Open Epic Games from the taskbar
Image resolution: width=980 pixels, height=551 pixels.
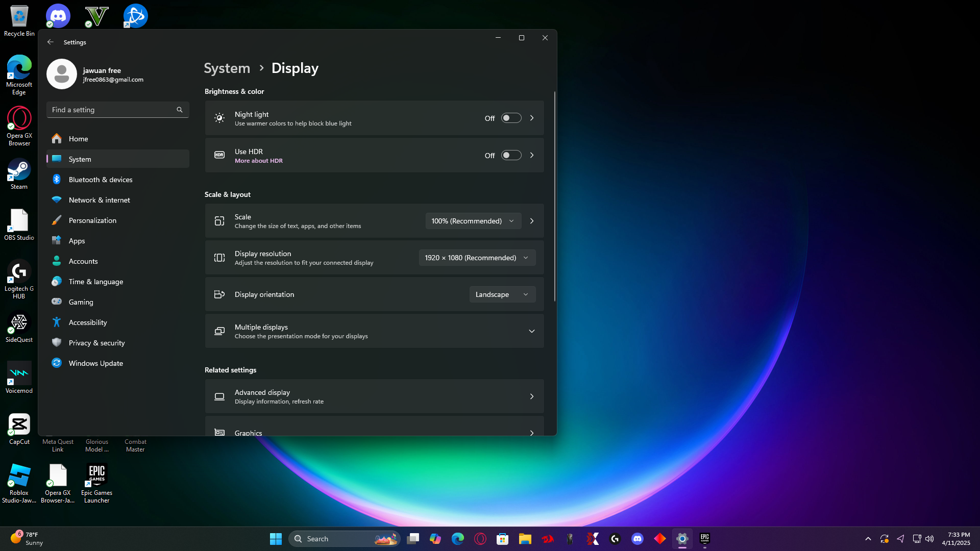(705, 539)
